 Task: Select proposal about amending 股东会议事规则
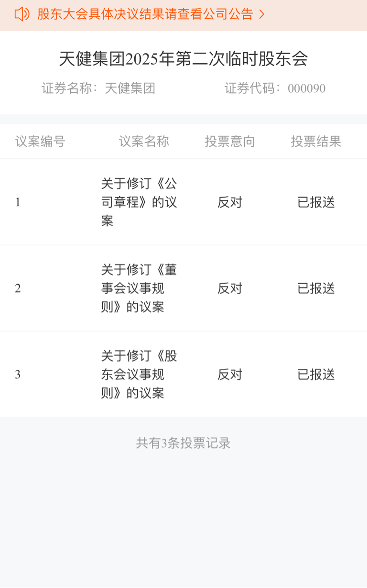coord(139,375)
